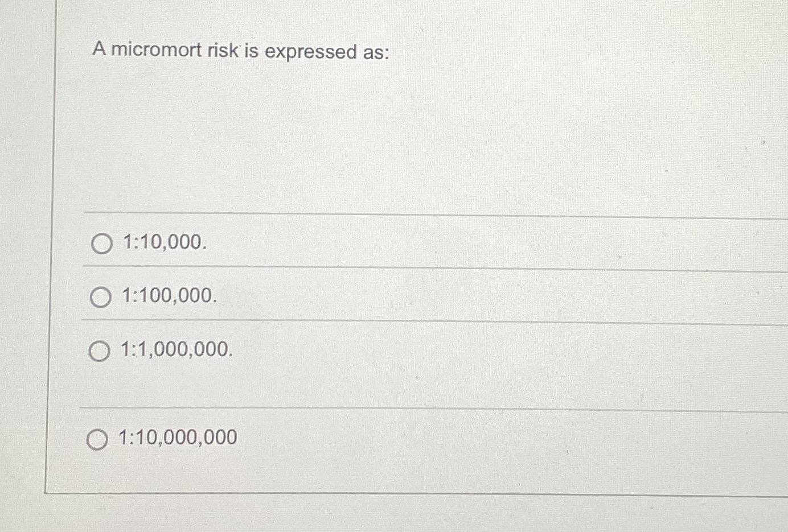Click the 1:10,000,000 answer text
The image size is (788, 532).
pyautogui.click(x=178, y=438)
